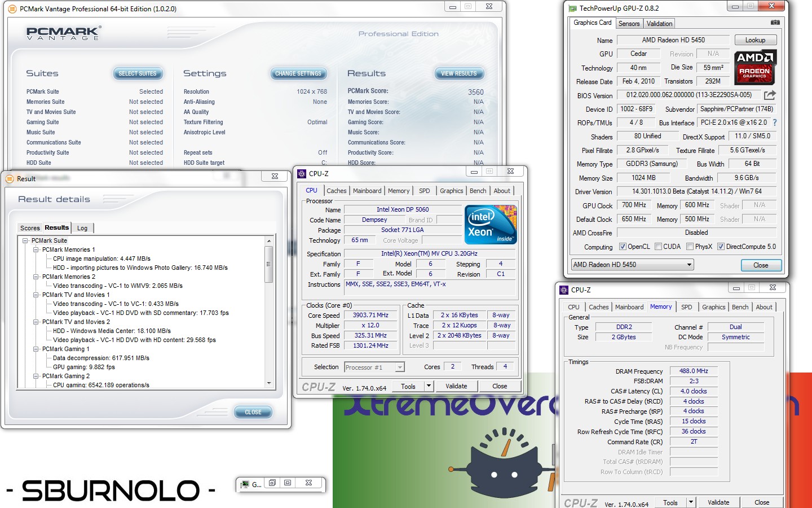This screenshot has width=812, height=508.
Task: Click Close button in CPU-Z Memory window
Action: [x=762, y=502]
